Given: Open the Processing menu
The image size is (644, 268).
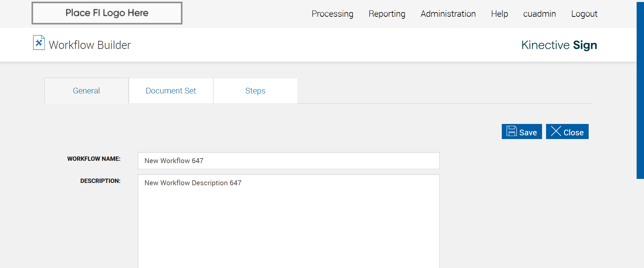Looking at the screenshot, I should coord(332,14).
